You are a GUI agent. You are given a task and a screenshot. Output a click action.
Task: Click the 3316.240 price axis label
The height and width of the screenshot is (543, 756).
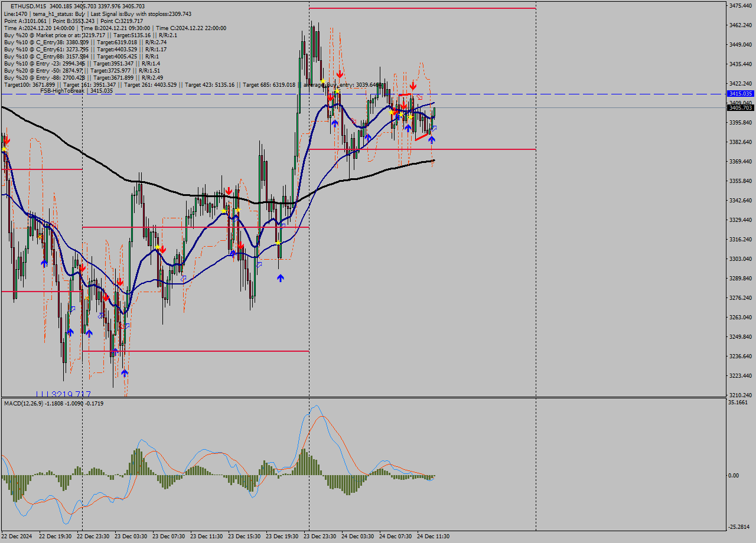[741, 239]
